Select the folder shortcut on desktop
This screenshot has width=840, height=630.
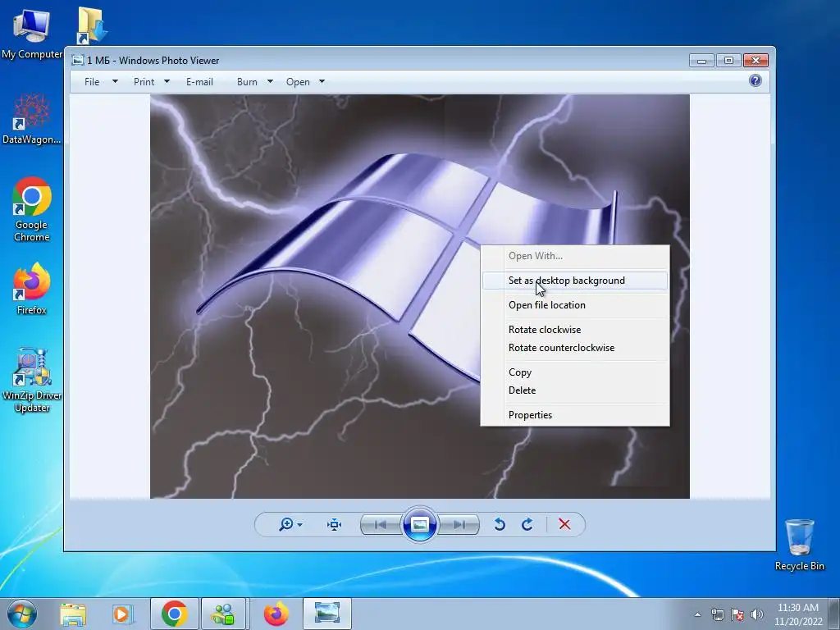(x=92, y=25)
